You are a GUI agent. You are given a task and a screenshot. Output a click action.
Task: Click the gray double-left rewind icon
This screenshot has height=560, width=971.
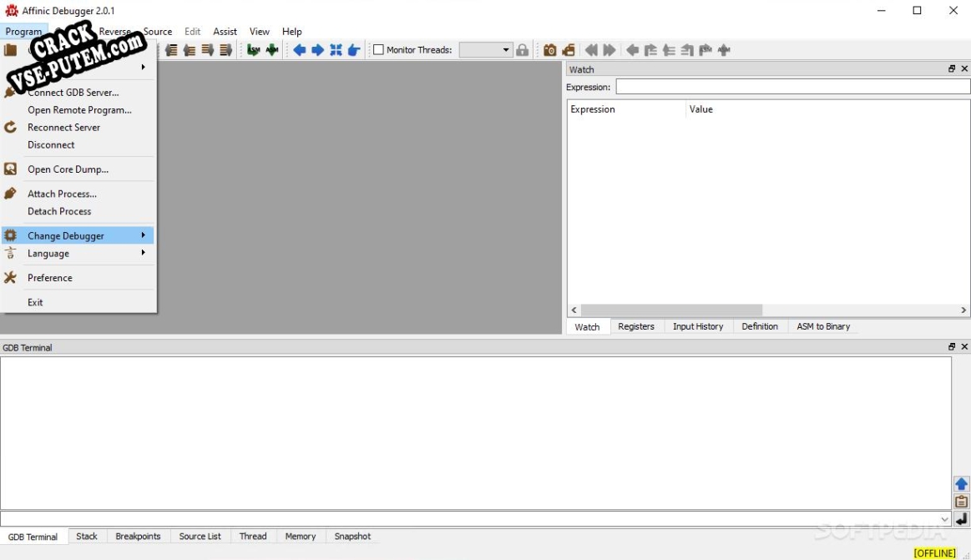(591, 50)
